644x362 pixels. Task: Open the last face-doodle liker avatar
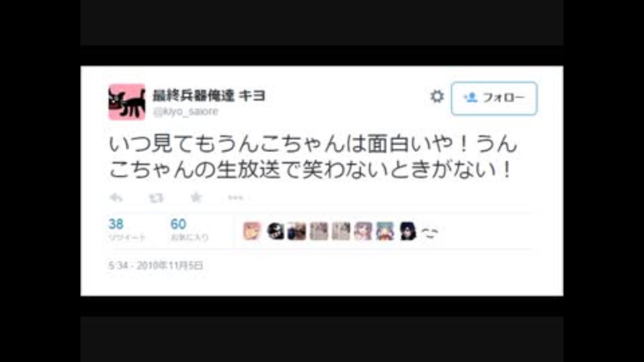click(x=429, y=232)
